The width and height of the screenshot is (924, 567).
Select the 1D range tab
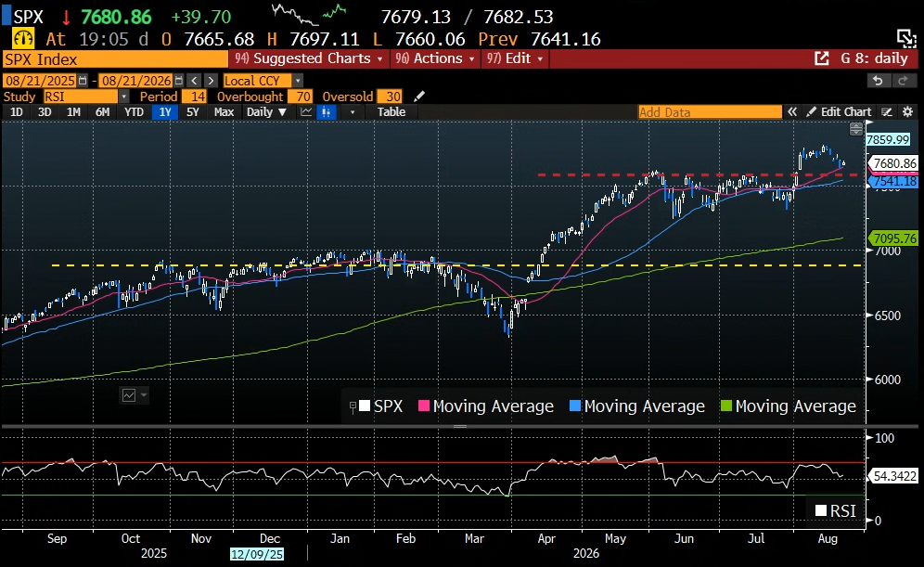[17, 112]
